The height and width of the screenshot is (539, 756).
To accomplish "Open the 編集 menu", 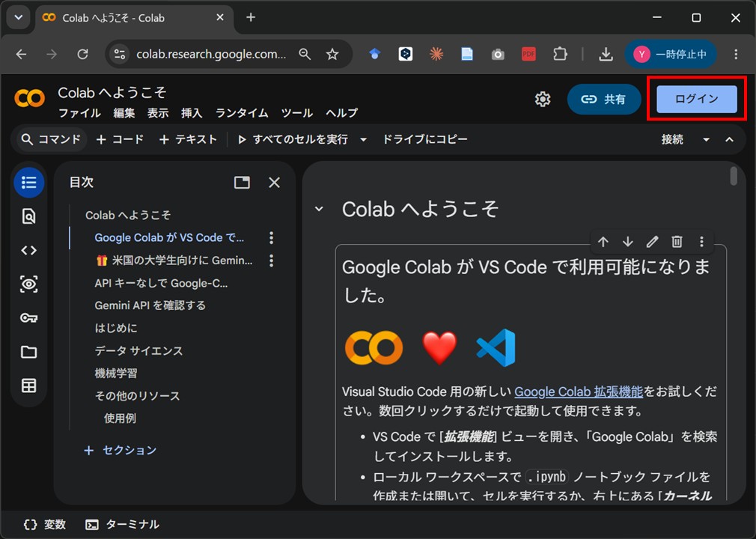I will tap(124, 113).
